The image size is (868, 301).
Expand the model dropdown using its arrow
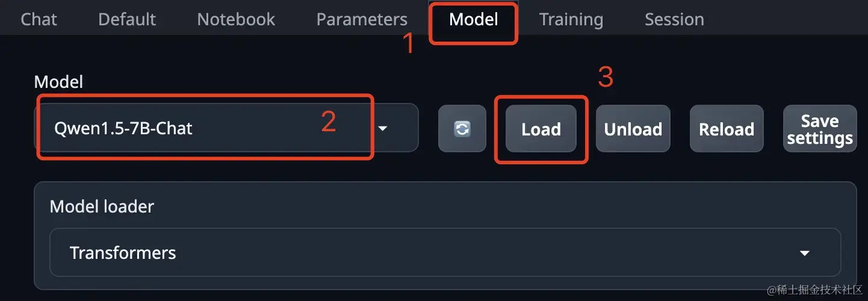(x=382, y=128)
